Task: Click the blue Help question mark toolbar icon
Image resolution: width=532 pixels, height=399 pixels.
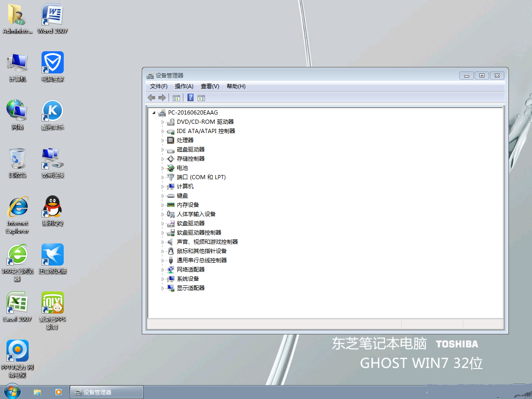Action: tap(190, 97)
